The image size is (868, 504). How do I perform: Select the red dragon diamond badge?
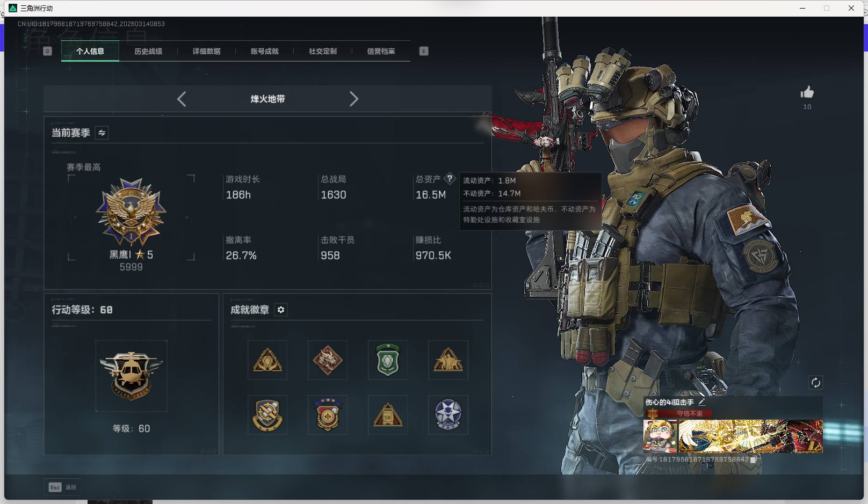pos(328,360)
